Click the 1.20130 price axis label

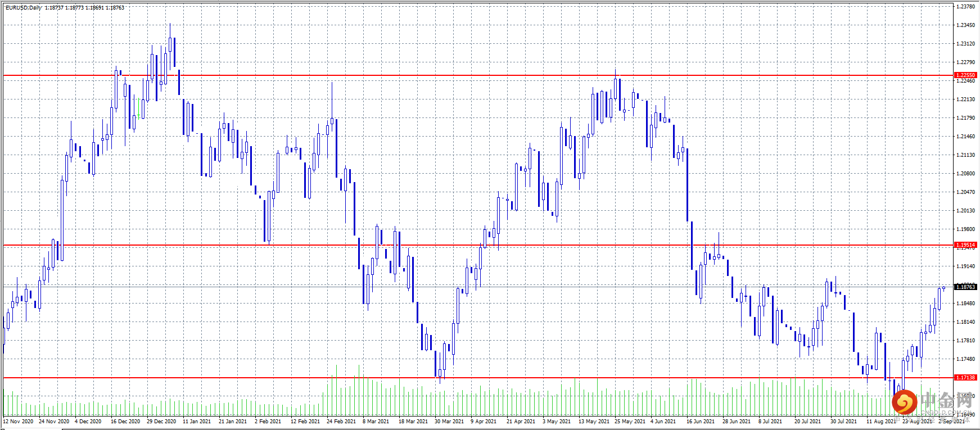pos(966,211)
